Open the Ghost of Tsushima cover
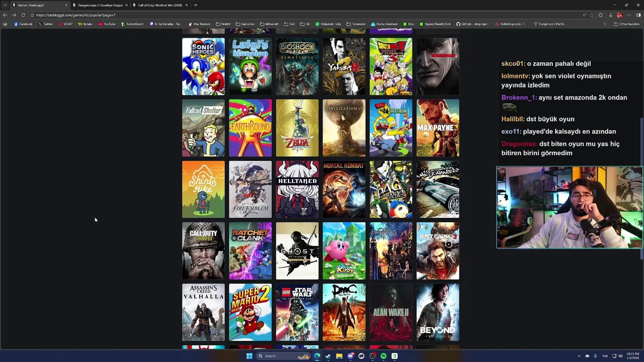This screenshot has width=644, height=362. [x=297, y=250]
